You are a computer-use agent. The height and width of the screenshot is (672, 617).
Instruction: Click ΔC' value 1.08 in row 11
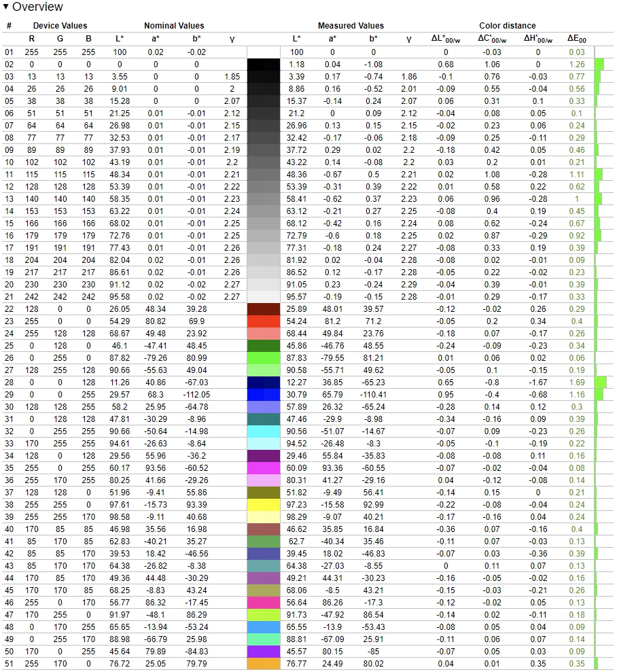[492, 175]
